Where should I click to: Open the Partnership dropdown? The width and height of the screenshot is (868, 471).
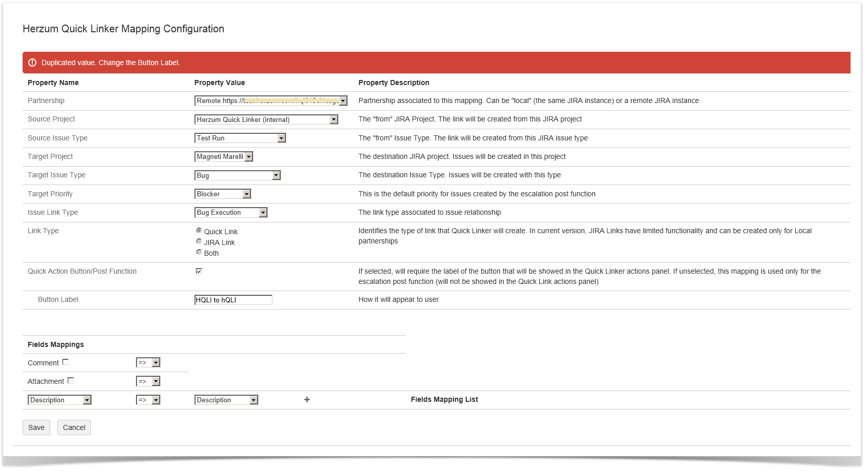(x=271, y=101)
